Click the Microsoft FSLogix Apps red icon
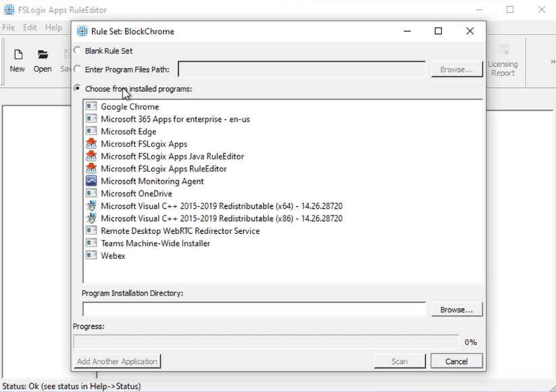556x392 pixels. [91, 143]
